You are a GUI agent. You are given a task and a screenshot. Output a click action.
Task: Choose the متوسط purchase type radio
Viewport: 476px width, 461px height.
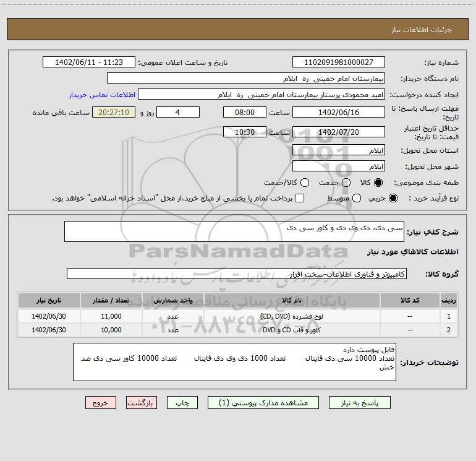(357, 198)
